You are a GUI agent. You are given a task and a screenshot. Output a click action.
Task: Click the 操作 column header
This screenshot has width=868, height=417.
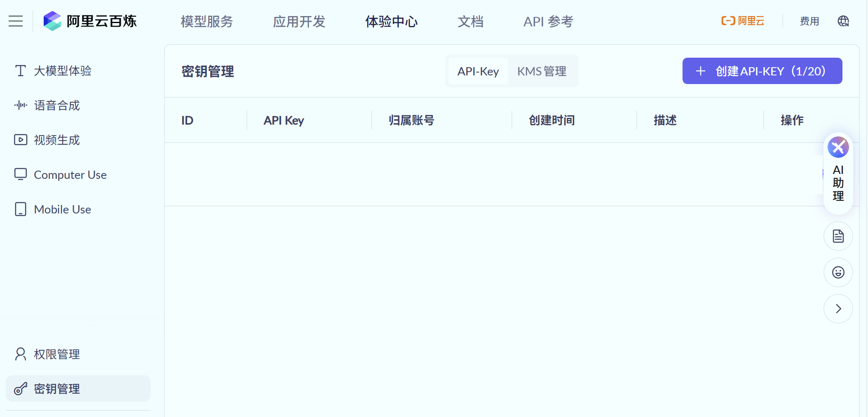(x=792, y=120)
